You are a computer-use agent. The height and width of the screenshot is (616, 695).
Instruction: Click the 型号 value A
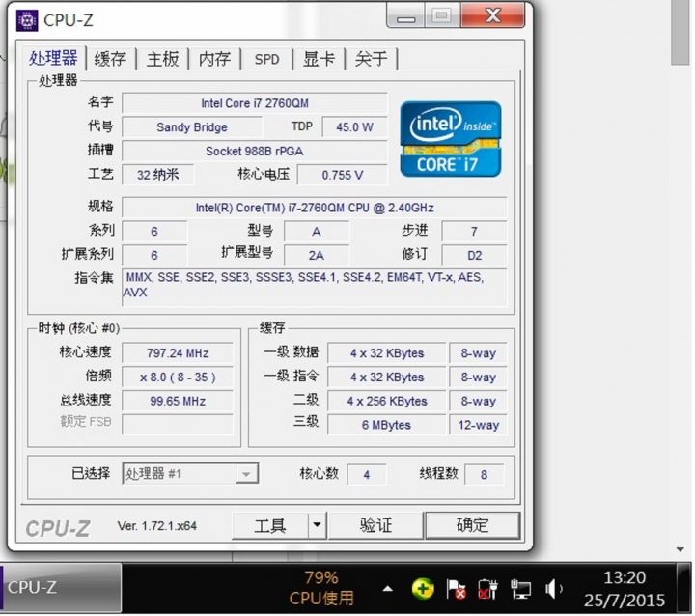click(316, 232)
